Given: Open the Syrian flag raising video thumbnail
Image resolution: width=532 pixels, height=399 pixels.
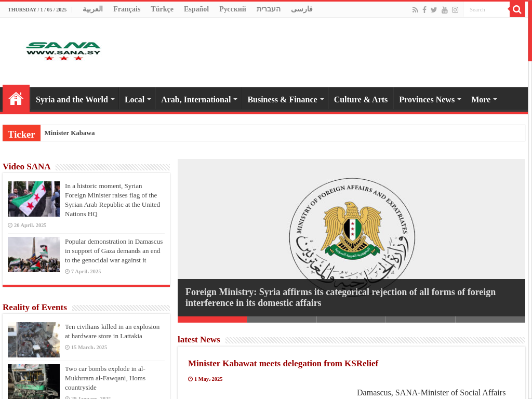Looking at the screenshot, I should tap(34, 199).
